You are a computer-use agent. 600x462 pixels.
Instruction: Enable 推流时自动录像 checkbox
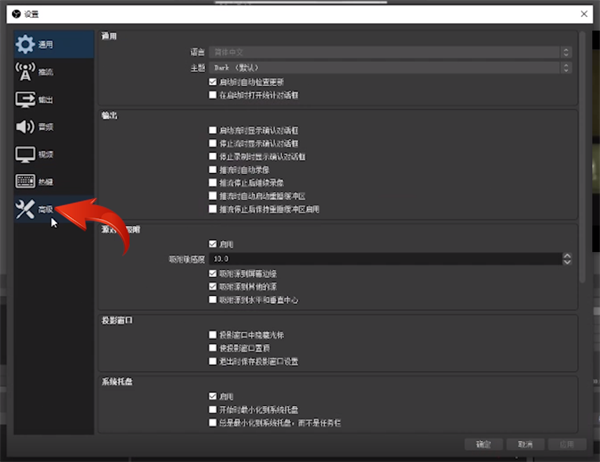coord(212,170)
